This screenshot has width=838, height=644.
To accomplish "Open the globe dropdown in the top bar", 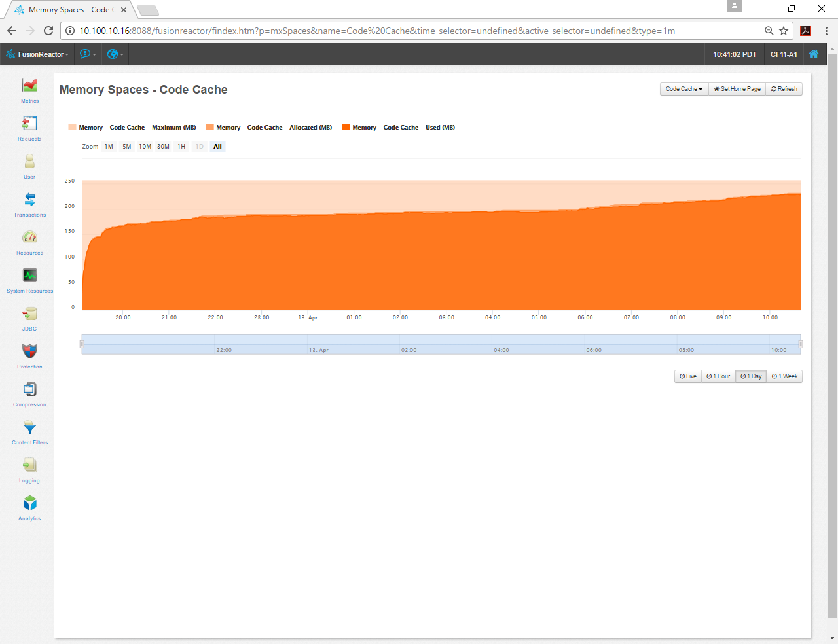I will pos(115,54).
